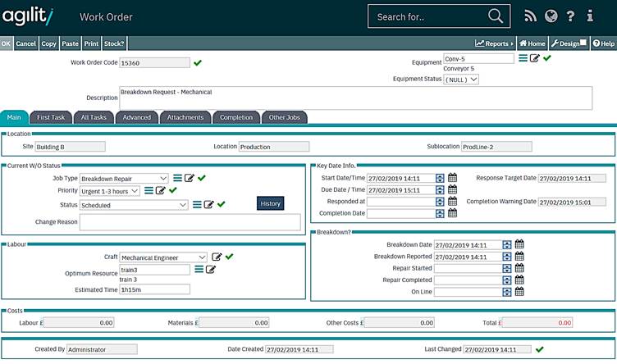617x364 pixels.
Task: Open calendar picker for Due Date / Time
Action: click(452, 189)
